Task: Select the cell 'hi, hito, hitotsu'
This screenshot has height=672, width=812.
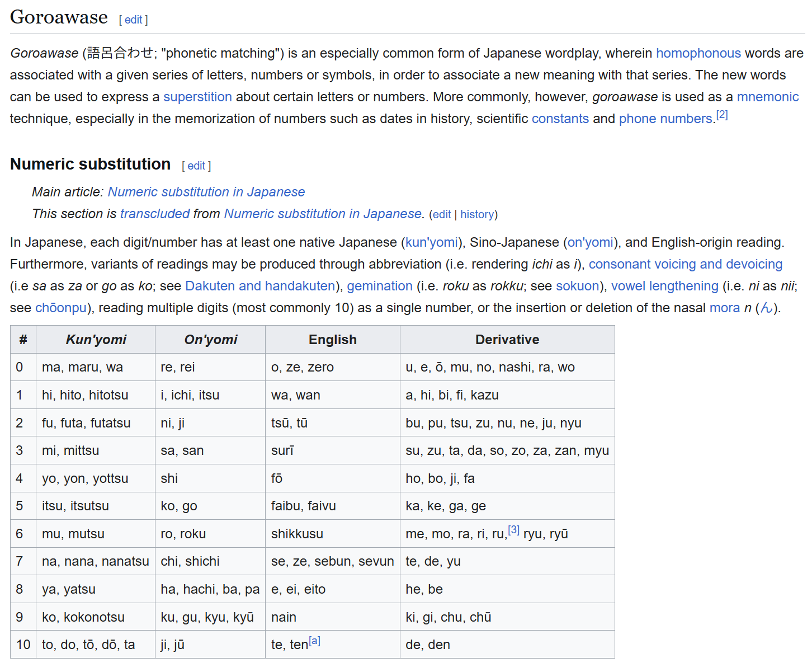Action: (x=96, y=395)
